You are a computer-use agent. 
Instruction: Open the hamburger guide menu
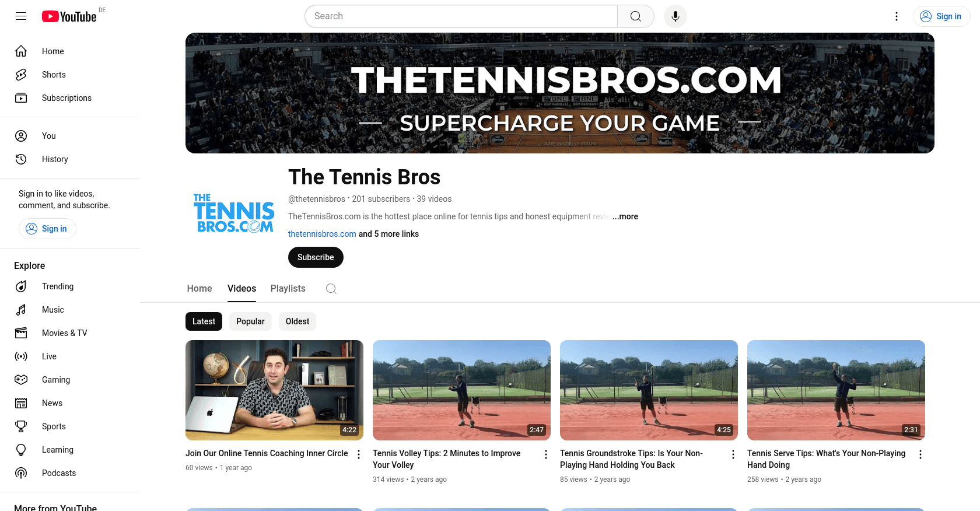(x=21, y=16)
